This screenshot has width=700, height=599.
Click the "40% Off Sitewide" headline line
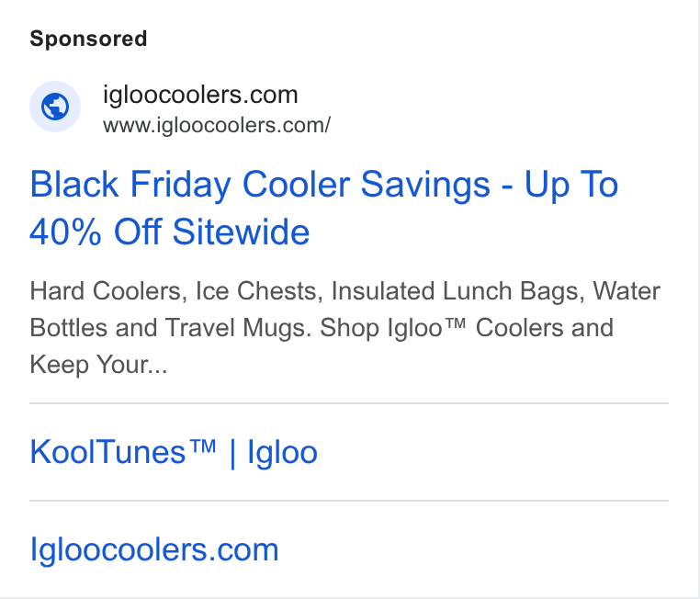pos(170,232)
